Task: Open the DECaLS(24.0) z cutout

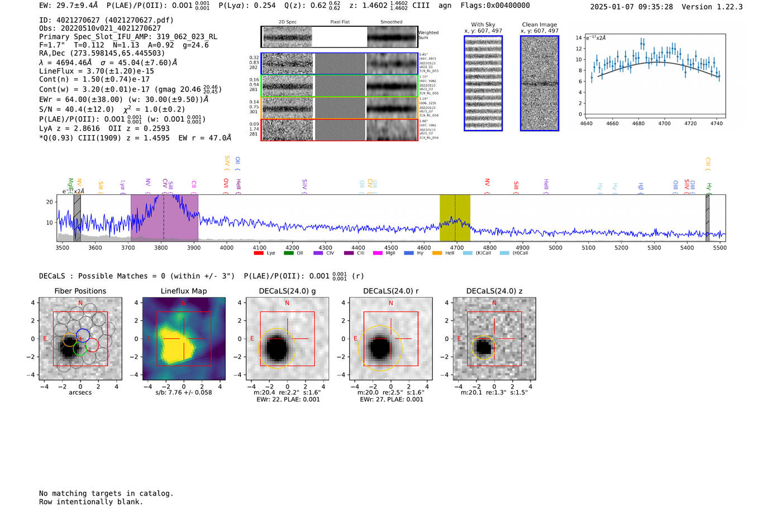Action: pyautogui.click(x=494, y=339)
